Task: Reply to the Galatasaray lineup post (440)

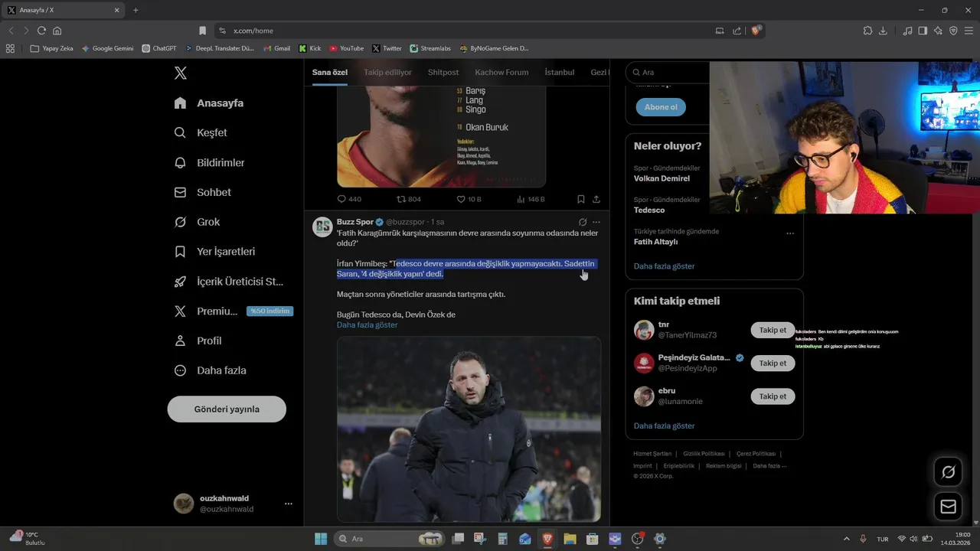Action: (349, 199)
